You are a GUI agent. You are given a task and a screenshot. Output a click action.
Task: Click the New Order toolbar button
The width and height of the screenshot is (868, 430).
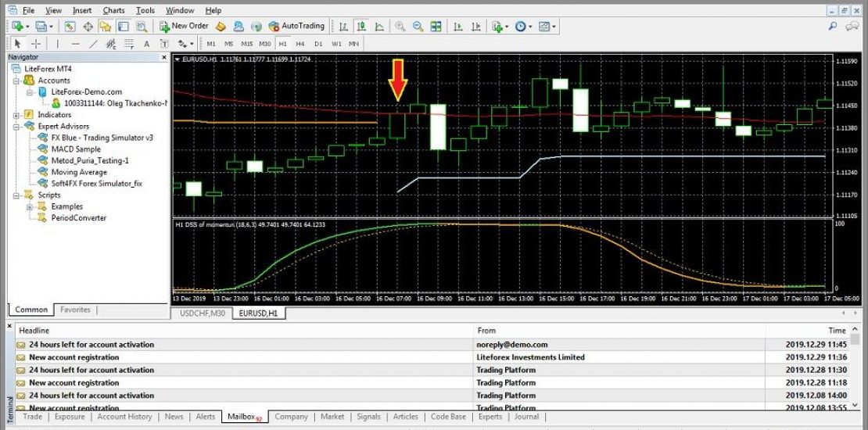pyautogui.click(x=184, y=26)
